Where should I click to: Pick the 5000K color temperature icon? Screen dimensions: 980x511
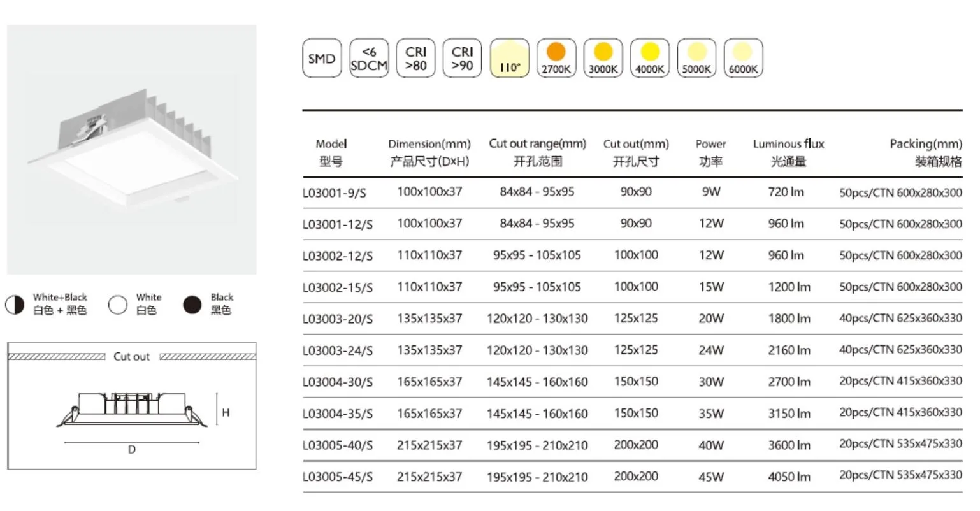(696, 59)
